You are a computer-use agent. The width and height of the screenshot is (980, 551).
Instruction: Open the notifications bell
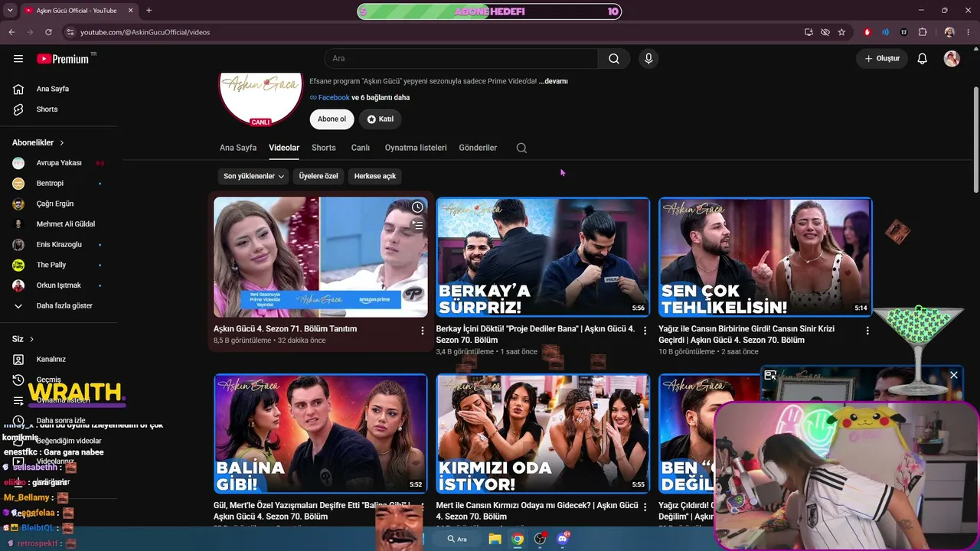click(x=923, y=59)
